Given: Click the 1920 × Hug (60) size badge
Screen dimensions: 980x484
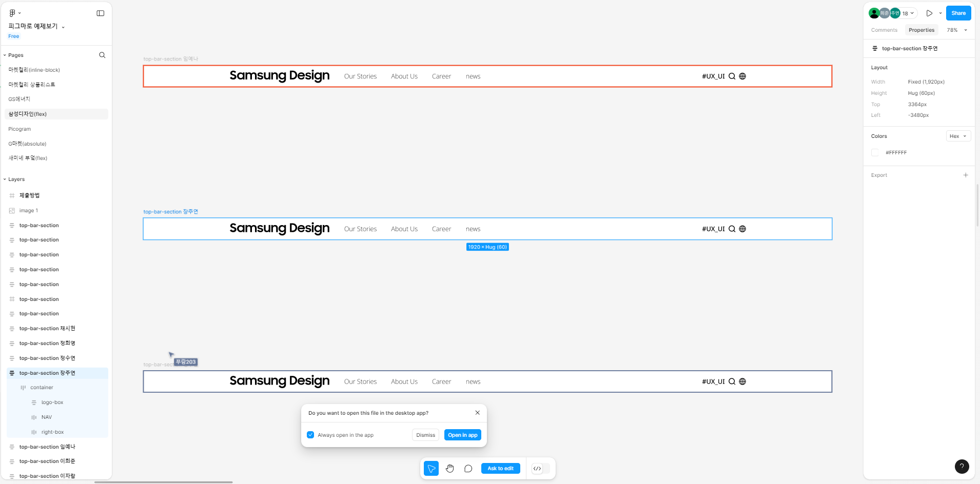Looking at the screenshot, I should click(487, 247).
